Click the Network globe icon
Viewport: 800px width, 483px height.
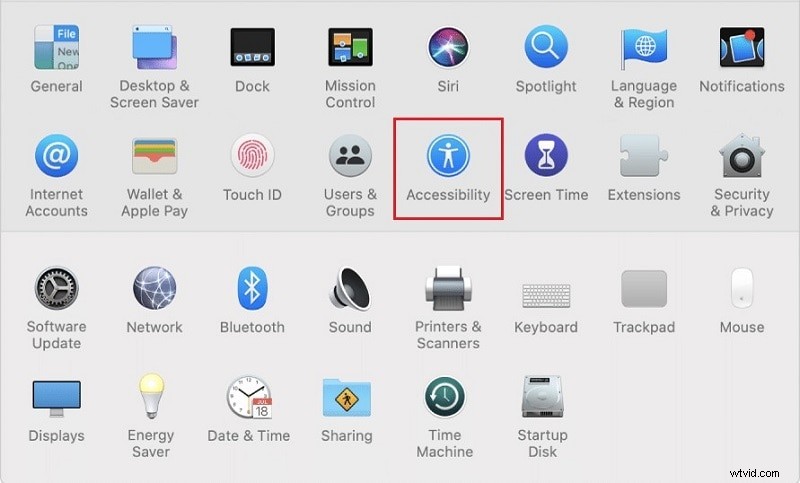pyautogui.click(x=154, y=288)
